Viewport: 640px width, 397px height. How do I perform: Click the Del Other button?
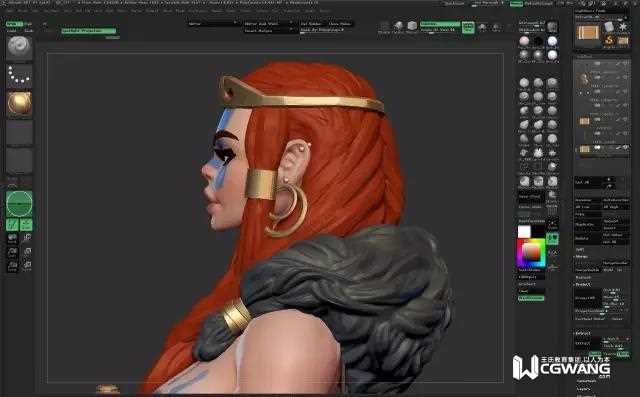[616, 235]
